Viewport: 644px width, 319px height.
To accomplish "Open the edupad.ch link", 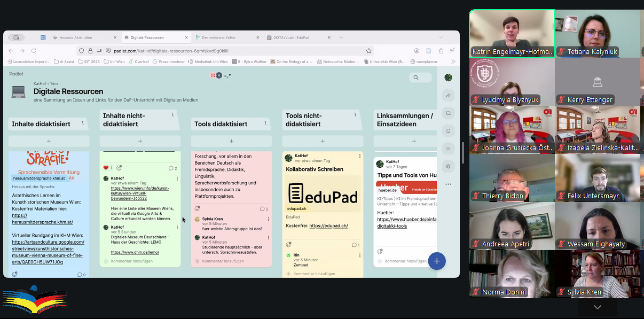I will [328, 226].
